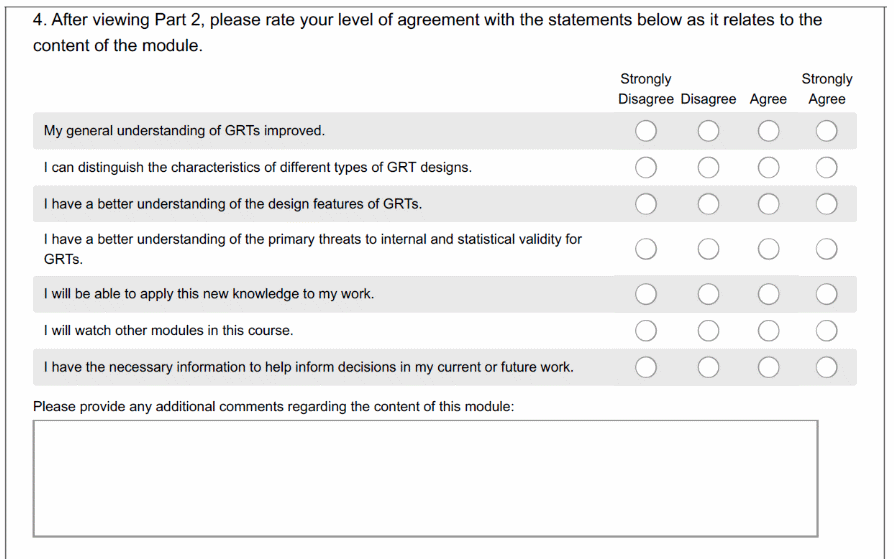Choose Strongly Agree for necessary information statement

(x=826, y=367)
